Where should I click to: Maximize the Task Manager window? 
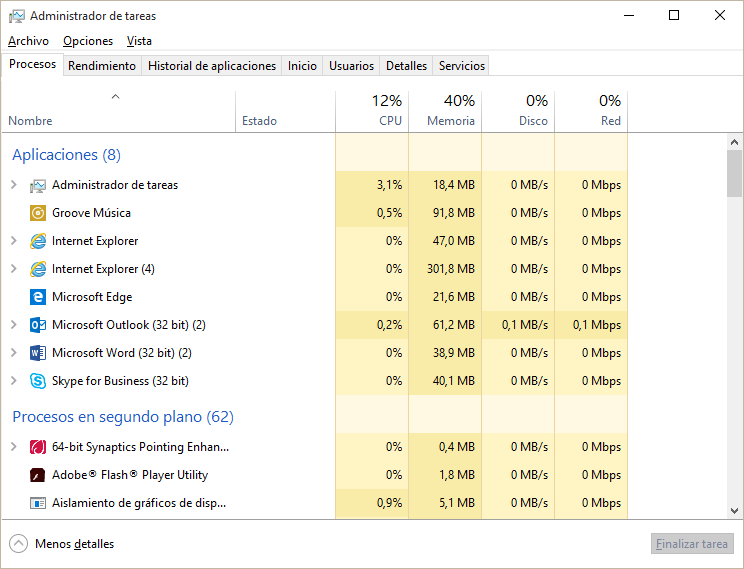click(674, 16)
